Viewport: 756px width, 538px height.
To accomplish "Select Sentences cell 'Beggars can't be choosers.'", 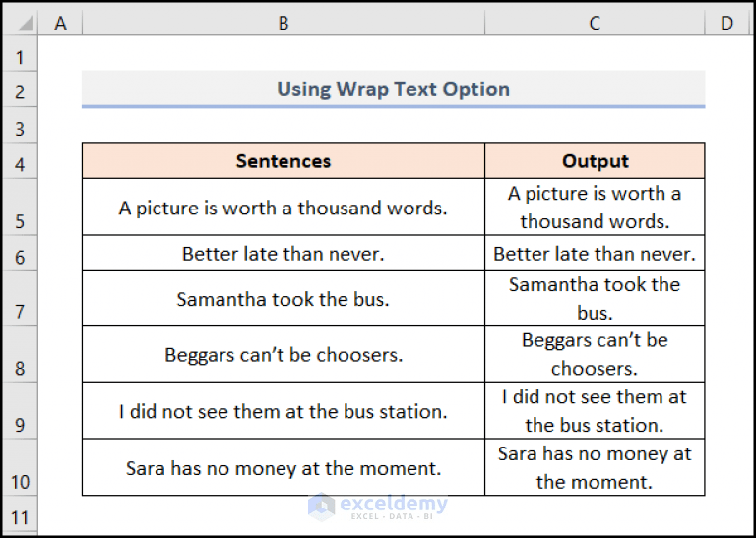I will pos(283,354).
